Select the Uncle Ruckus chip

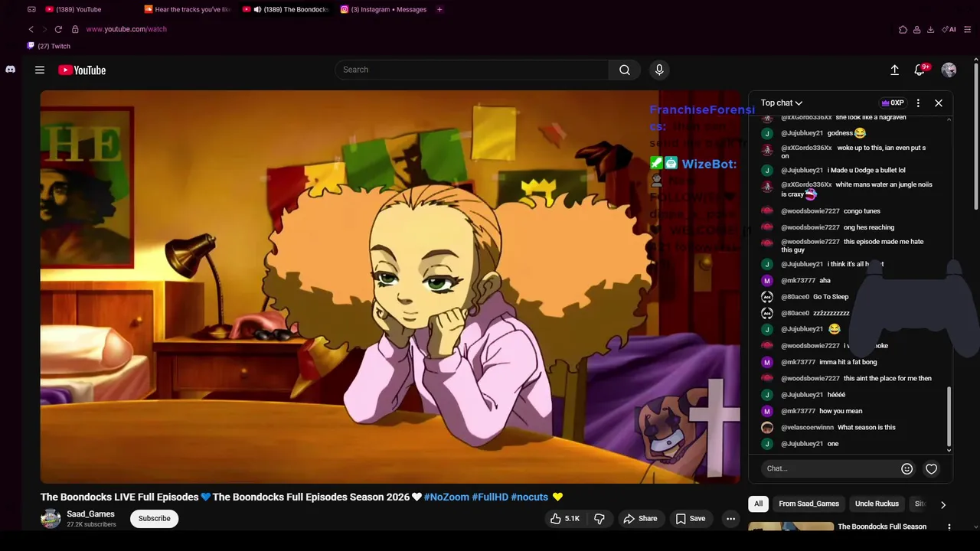(x=877, y=504)
